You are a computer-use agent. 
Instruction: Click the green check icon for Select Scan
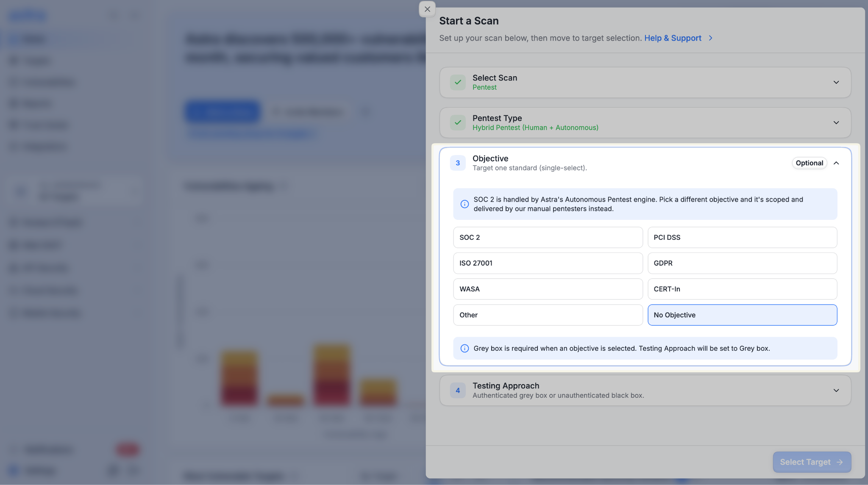click(458, 82)
